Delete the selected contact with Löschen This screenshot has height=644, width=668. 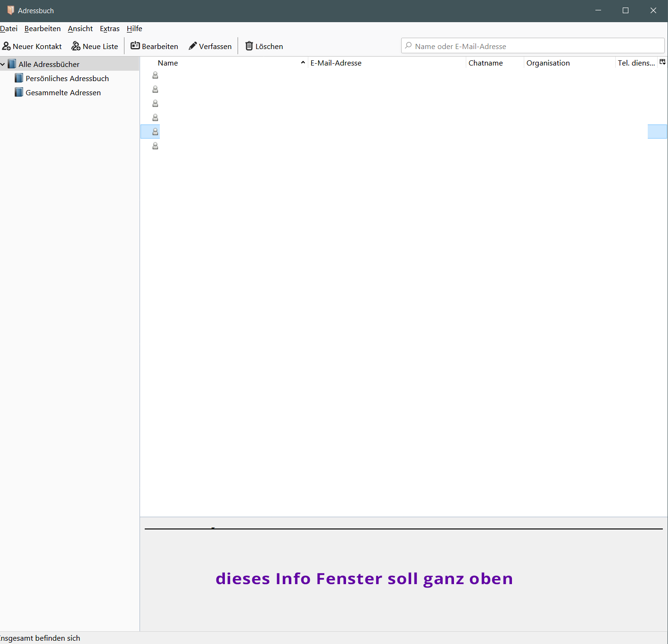(x=264, y=46)
